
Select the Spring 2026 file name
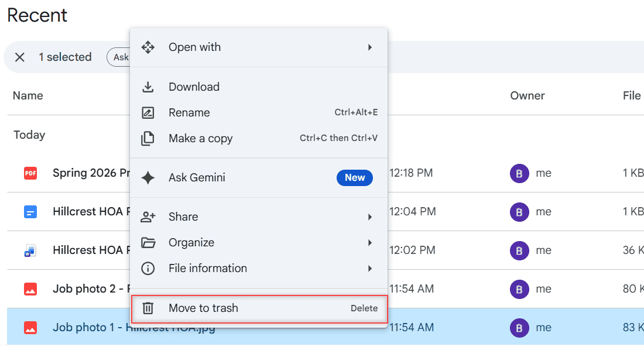[x=91, y=173]
